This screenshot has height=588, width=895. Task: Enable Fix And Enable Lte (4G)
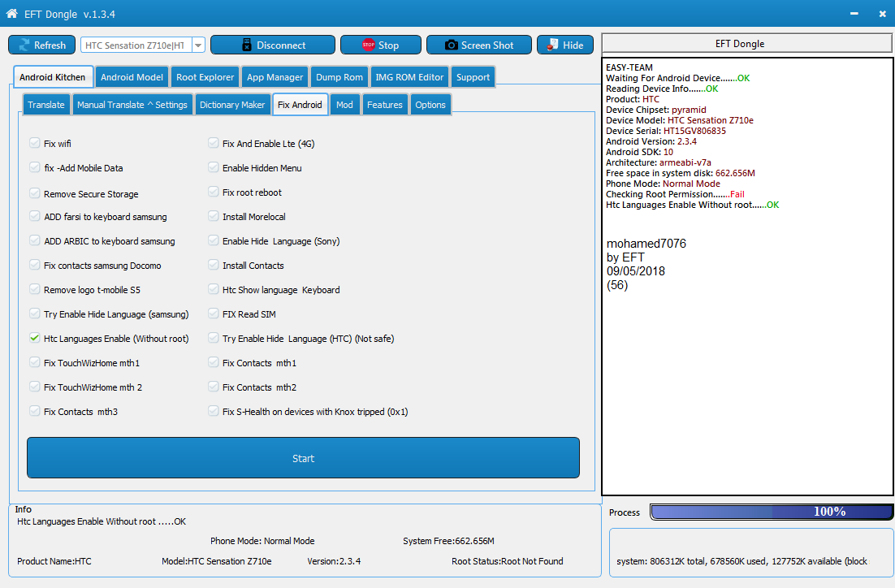pos(214,143)
